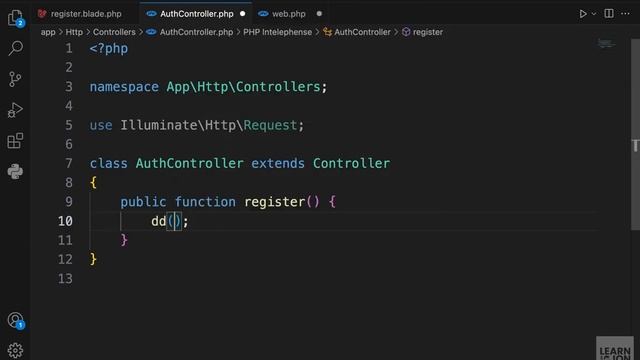640x360 pixels.
Task: Click the AuthController class breadcrumb
Action: coord(362,32)
